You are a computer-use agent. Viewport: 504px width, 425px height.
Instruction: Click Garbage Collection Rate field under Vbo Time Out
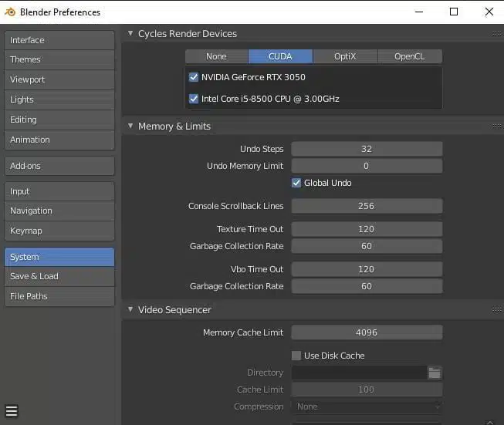367,286
